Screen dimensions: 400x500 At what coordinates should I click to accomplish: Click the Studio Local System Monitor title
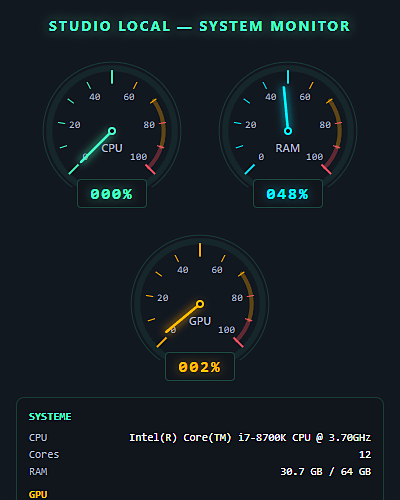click(x=199, y=26)
